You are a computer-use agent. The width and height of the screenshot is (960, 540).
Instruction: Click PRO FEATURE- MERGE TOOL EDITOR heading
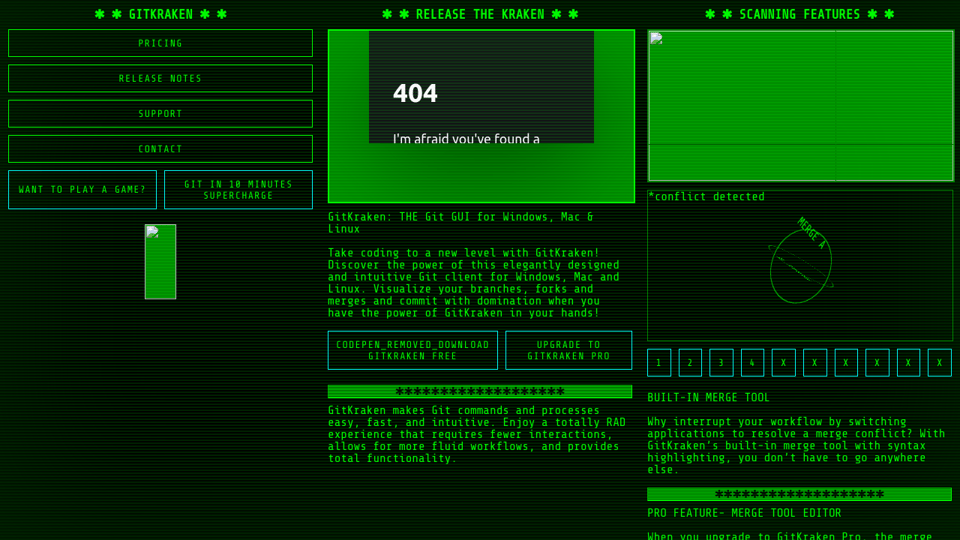[x=744, y=513]
